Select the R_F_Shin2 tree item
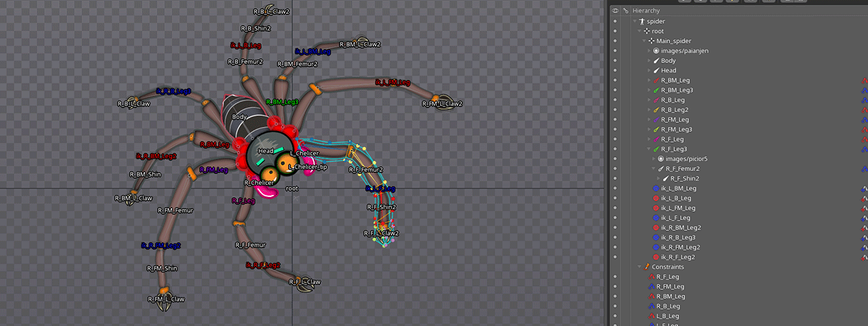868x326 pixels. pyautogui.click(x=684, y=179)
